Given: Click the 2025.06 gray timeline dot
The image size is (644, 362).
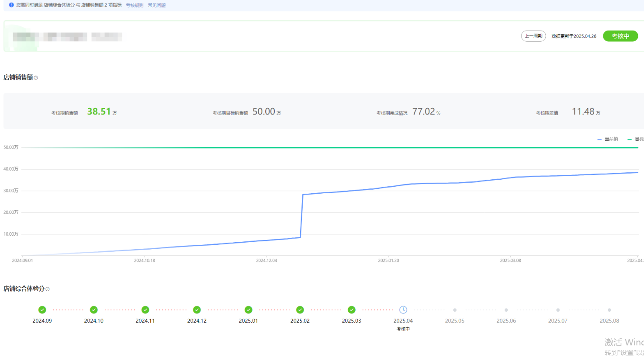Looking at the screenshot, I should coord(506,310).
